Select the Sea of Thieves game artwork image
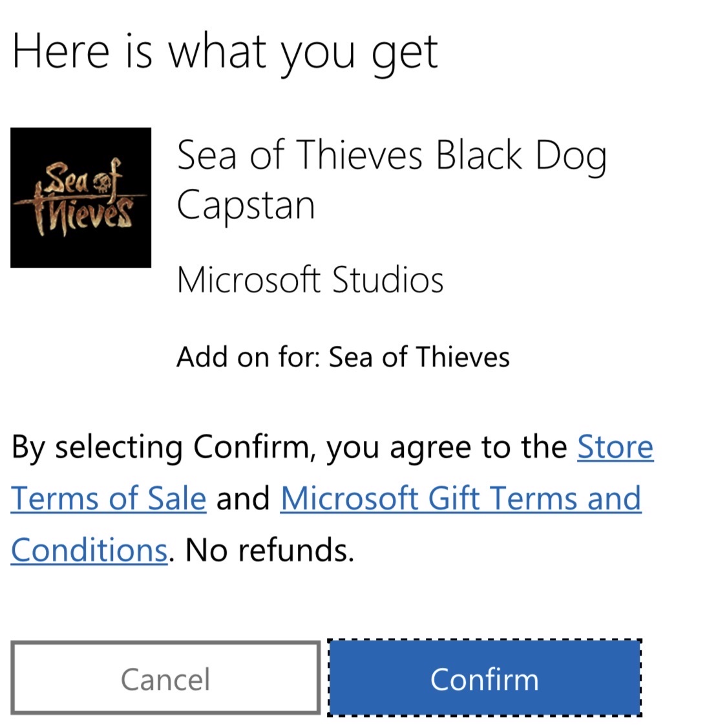Image resolution: width=727 pixels, height=728 pixels. 81,197
